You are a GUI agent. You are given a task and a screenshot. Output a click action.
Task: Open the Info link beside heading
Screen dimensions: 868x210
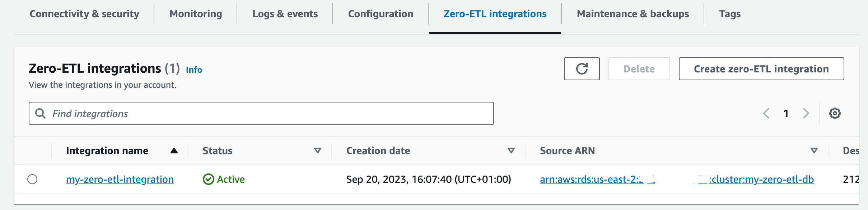pos(194,70)
